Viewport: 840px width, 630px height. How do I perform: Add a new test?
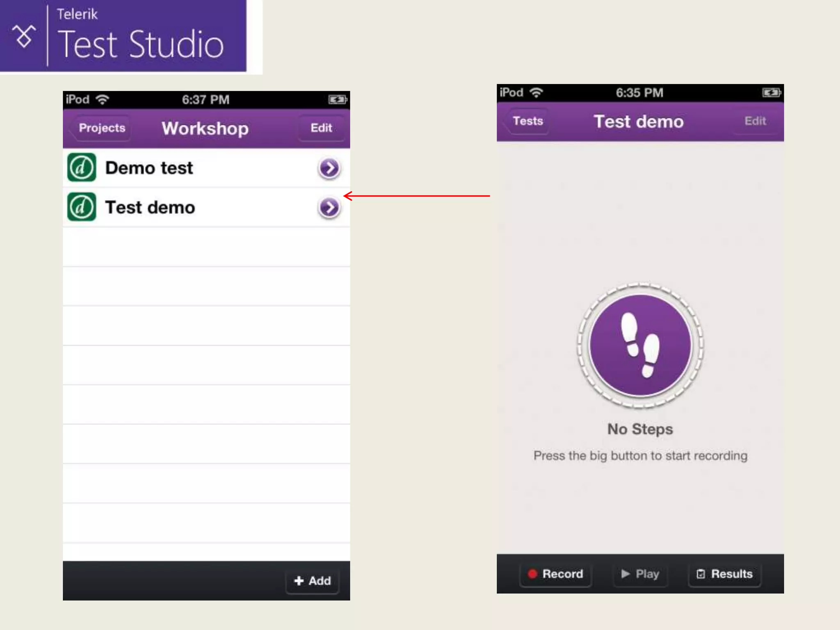[x=313, y=581]
